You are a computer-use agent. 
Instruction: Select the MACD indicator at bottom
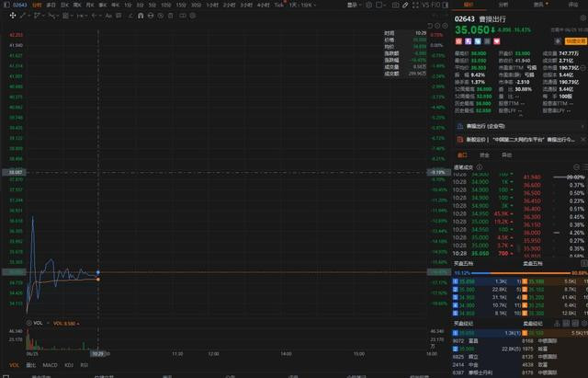point(50,365)
